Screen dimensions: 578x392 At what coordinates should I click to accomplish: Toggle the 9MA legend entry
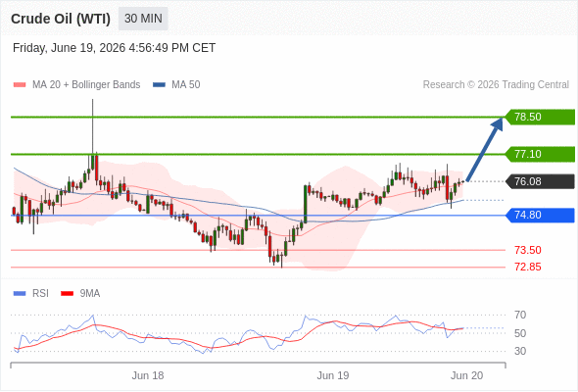point(80,294)
